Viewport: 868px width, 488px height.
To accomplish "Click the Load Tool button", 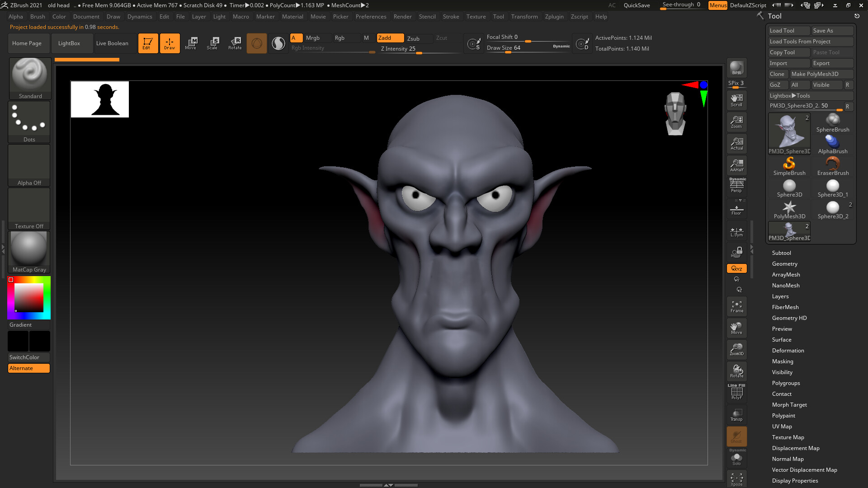I will click(788, 30).
